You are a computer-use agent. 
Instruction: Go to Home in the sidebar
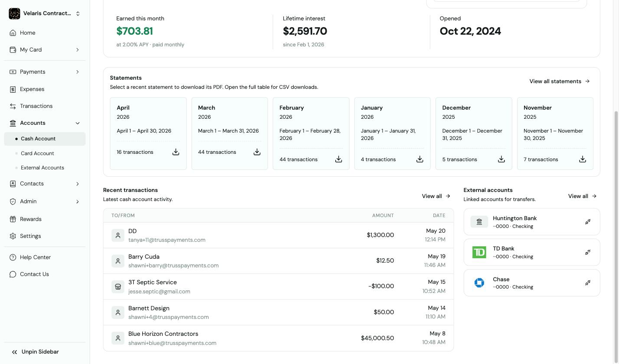tap(45, 33)
